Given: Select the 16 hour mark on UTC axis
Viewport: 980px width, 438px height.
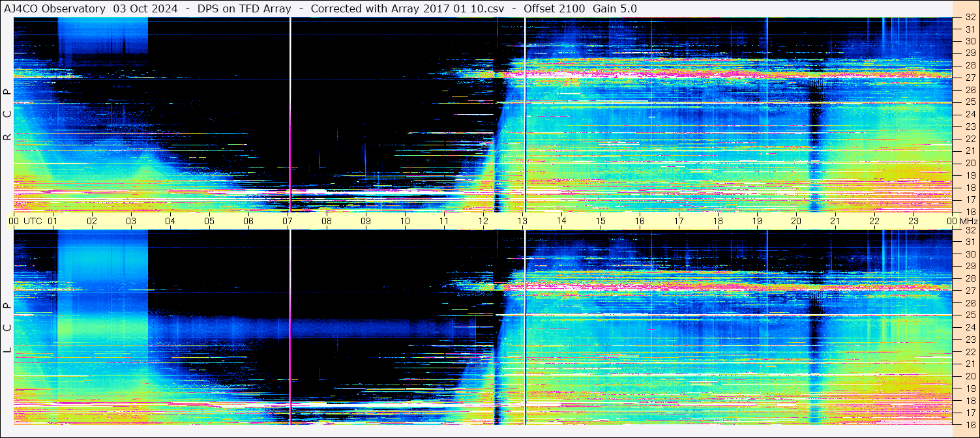Looking at the screenshot, I should [640, 221].
